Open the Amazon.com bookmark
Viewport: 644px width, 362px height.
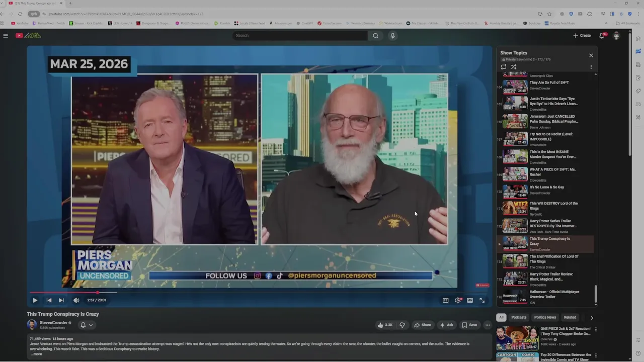[281, 23]
